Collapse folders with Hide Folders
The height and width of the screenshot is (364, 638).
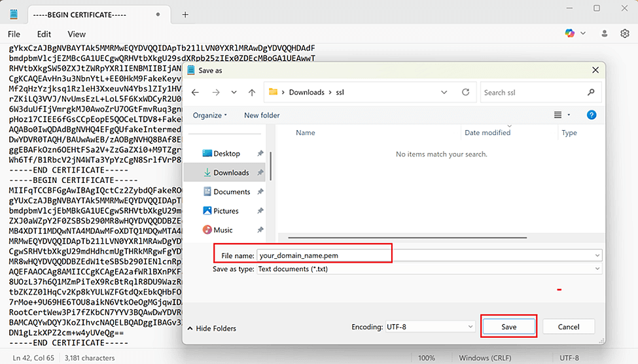point(211,327)
